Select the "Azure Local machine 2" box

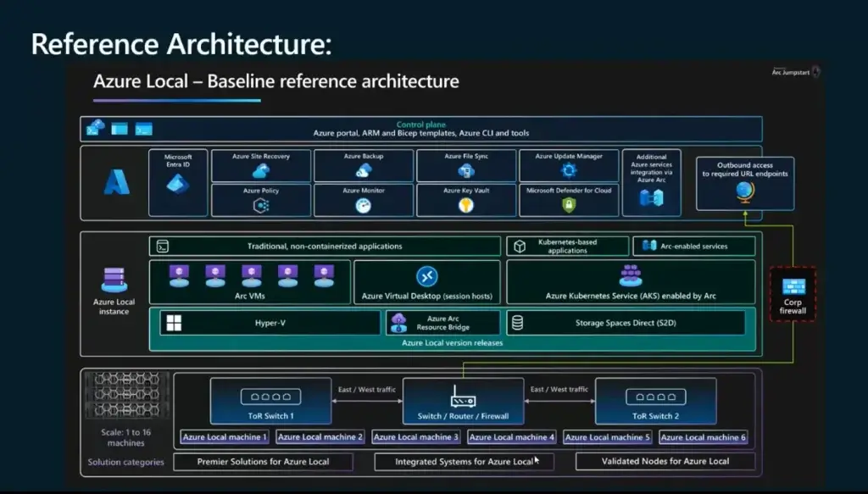point(320,437)
